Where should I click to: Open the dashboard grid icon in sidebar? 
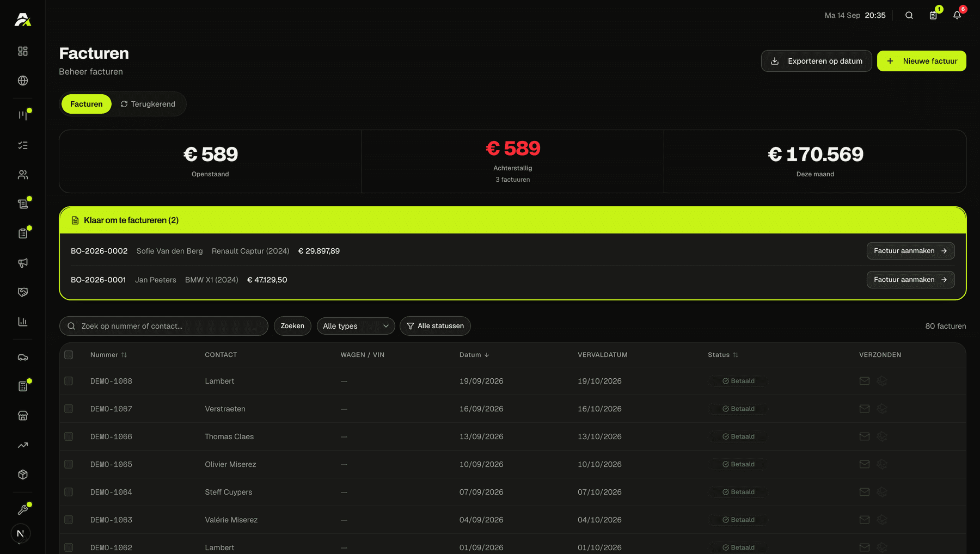coord(23,51)
